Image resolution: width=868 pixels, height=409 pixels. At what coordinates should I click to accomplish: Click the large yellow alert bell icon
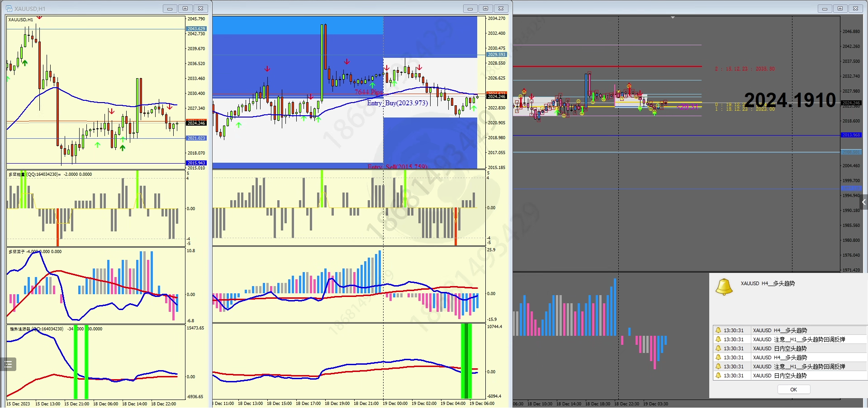[x=724, y=287]
